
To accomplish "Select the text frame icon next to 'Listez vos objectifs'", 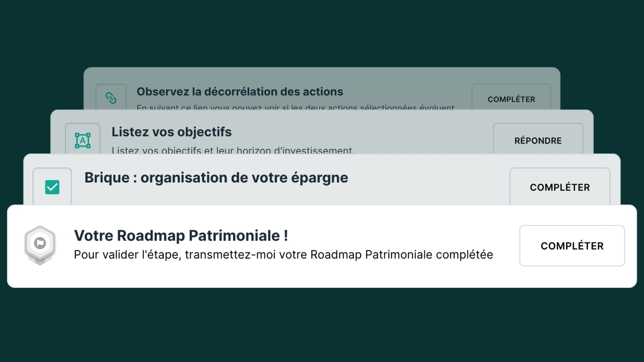I will [83, 140].
